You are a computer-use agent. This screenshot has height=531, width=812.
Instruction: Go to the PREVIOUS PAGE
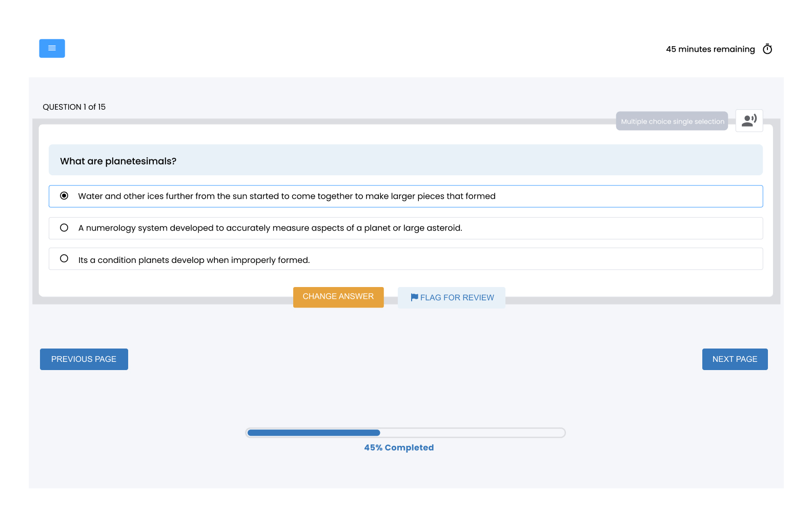pyautogui.click(x=84, y=359)
